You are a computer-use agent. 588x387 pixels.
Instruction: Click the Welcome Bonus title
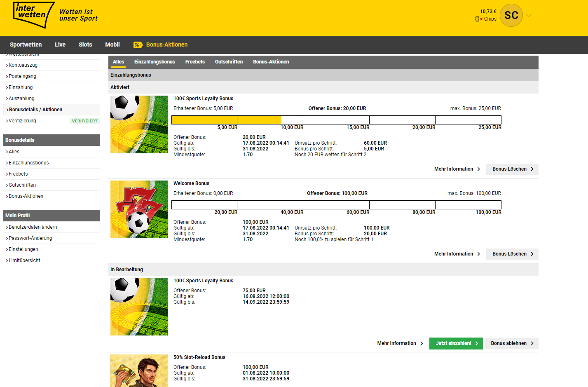191,183
